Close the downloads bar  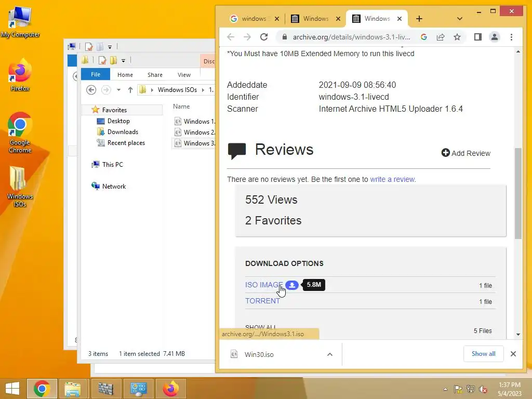coord(513,354)
